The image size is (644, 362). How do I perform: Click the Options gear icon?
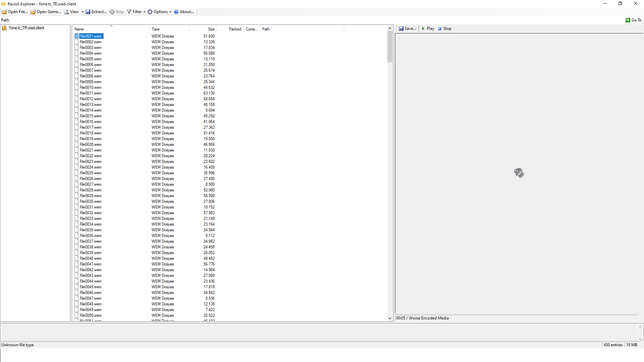click(150, 12)
